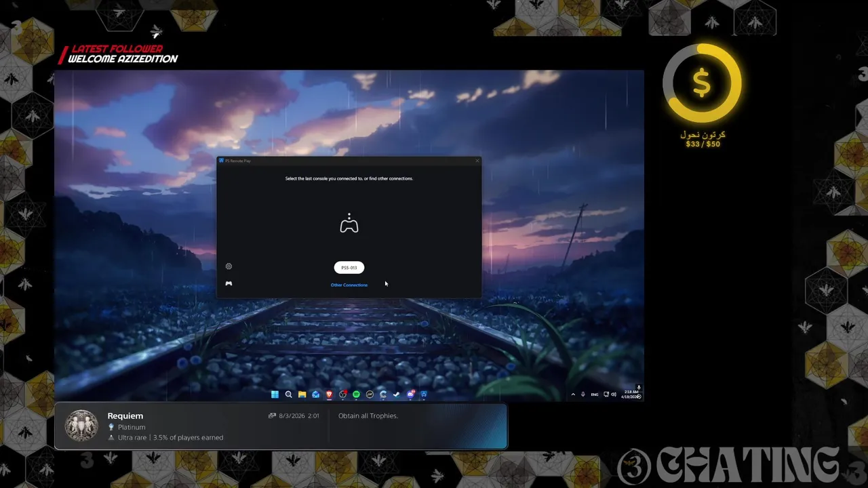Open network and volume quick settings
Screen dimensions: 868x488
[610, 394]
